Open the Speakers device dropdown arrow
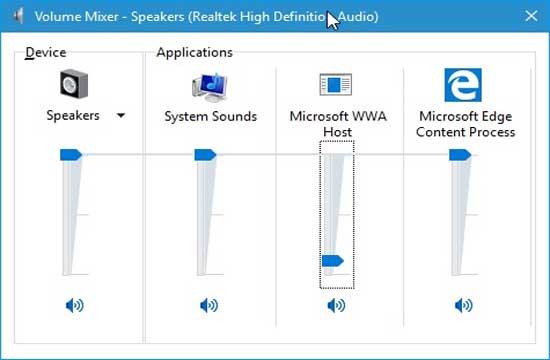The width and height of the screenshot is (550, 360). tap(121, 115)
